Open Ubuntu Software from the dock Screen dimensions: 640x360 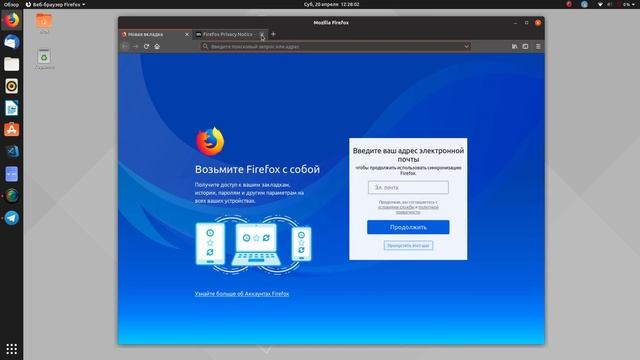pos(11,130)
